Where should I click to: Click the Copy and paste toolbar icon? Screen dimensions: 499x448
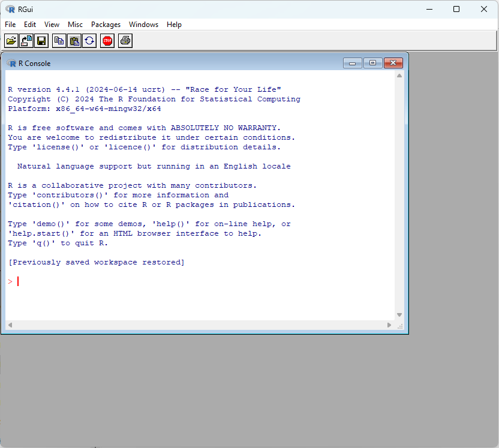point(89,41)
